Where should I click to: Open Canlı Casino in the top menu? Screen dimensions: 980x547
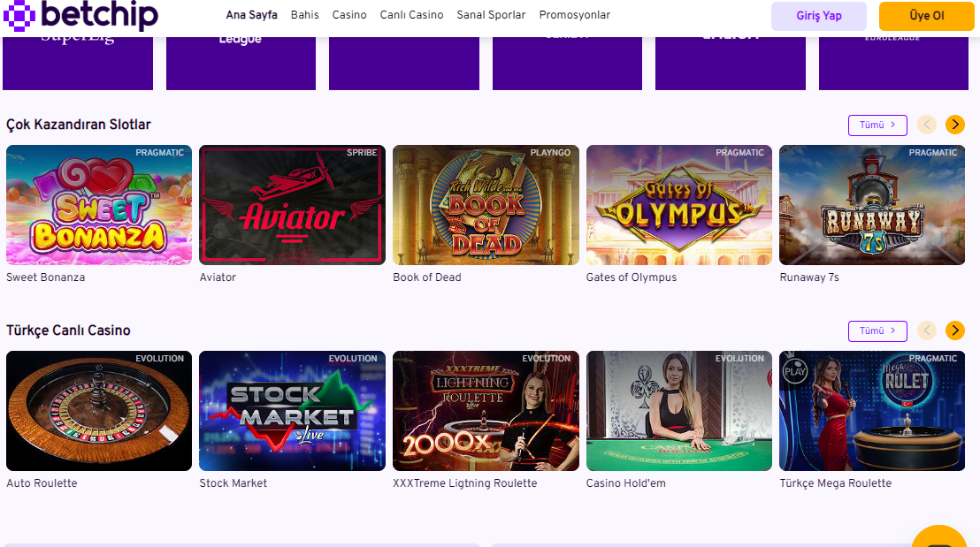pos(411,15)
